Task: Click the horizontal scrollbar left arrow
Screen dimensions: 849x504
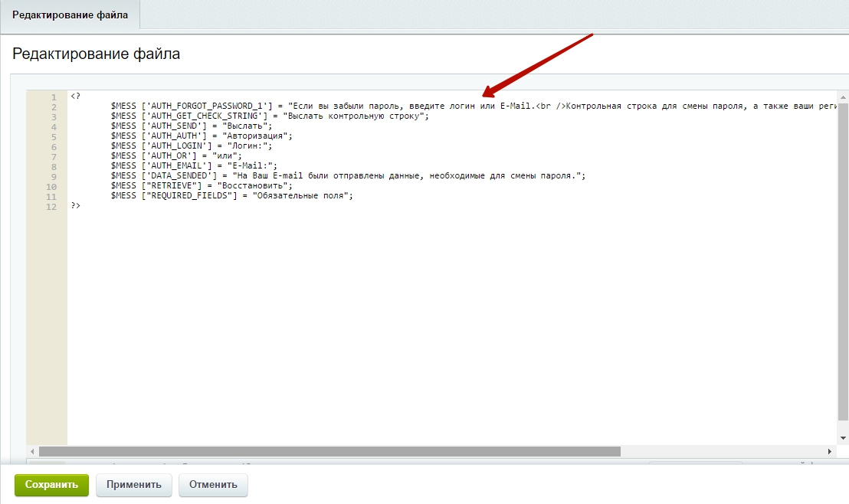Action: 32,452
